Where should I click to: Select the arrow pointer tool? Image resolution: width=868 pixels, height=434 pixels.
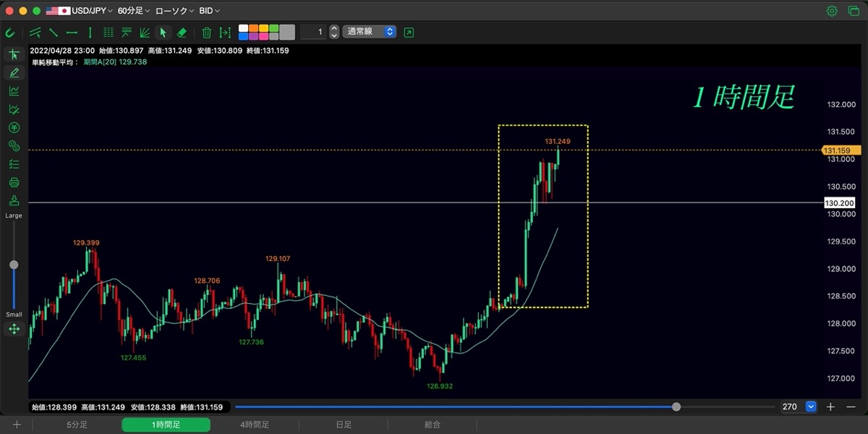coord(163,33)
